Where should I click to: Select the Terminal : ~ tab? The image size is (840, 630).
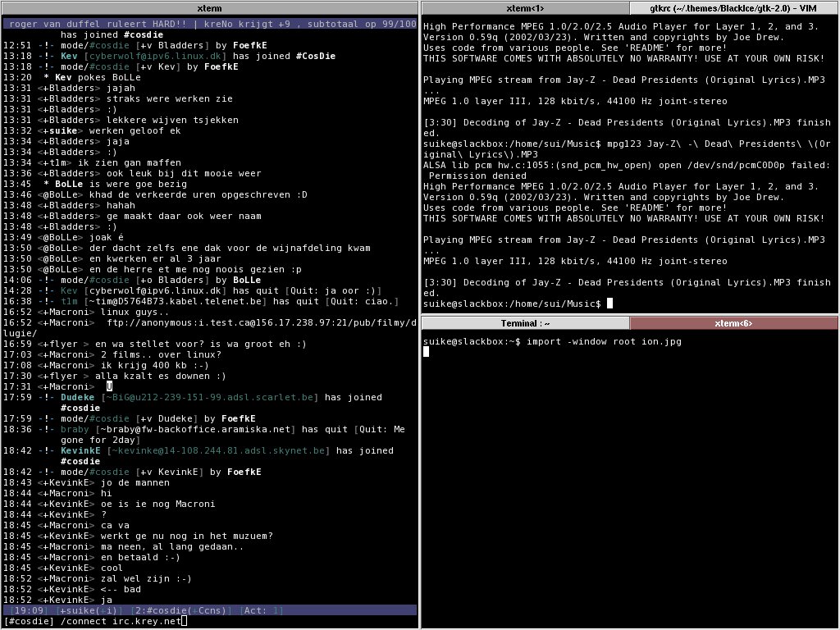coord(525,323)
